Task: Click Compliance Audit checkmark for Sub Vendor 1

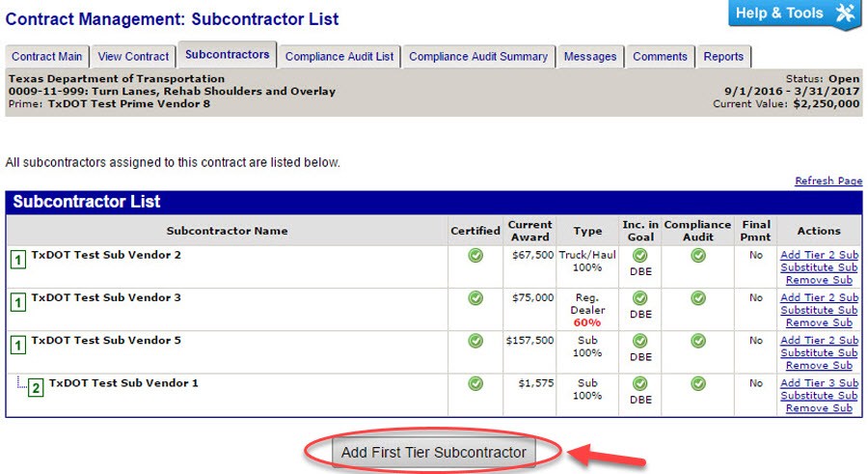Action: pos(697,383)
